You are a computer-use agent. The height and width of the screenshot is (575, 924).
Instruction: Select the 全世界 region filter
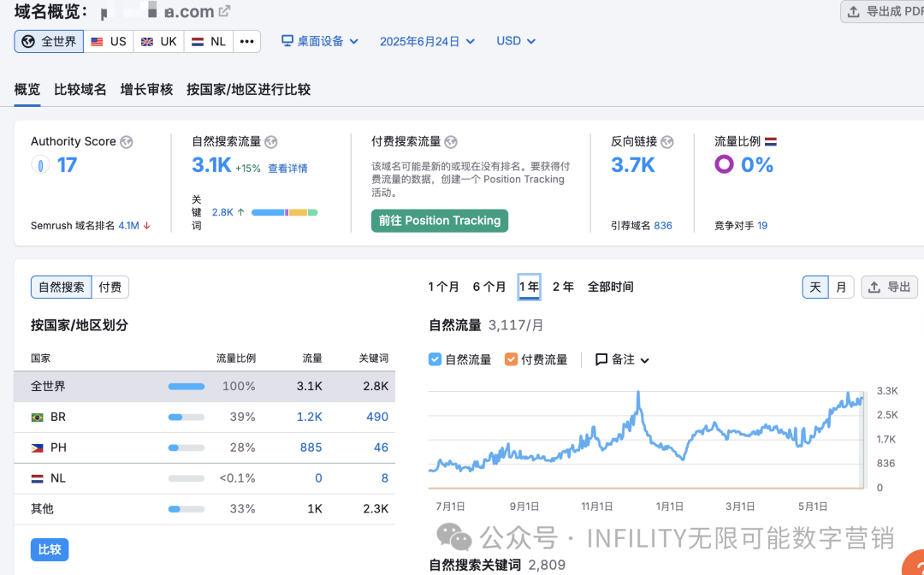[x=49, y=41]
